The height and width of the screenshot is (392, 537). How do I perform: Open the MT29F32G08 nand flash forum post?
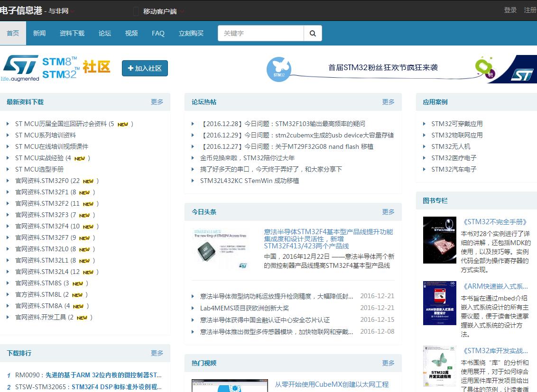pyautogui.click(x=287, y=146)
